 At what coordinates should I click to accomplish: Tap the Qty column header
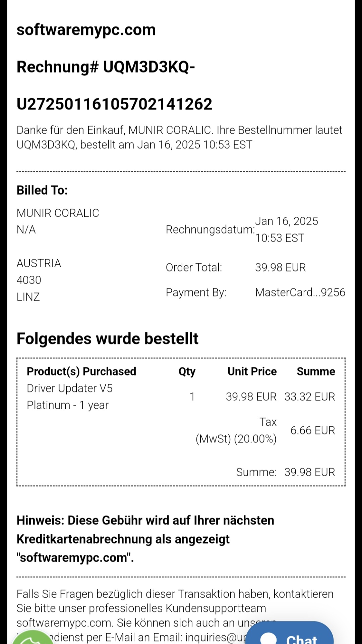click(x=187, y=372)
